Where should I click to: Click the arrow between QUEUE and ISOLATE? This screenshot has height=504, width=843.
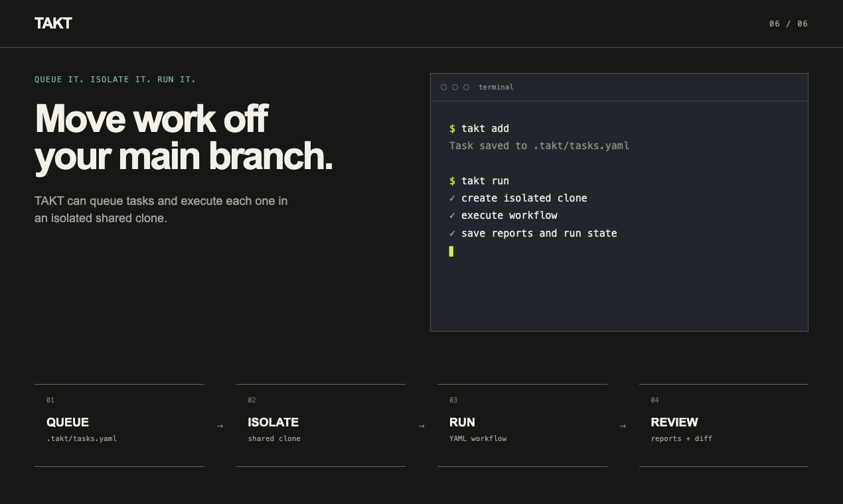coord(220,426)
